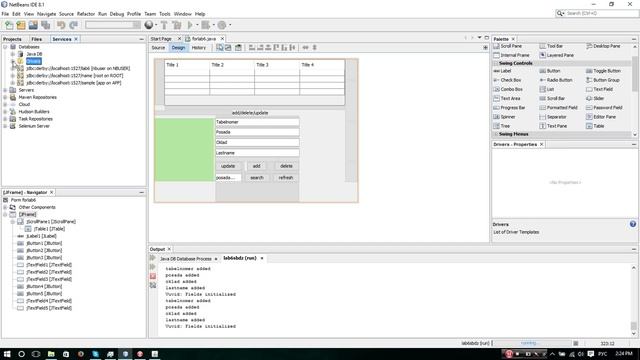Pick the Radio Button component in the Palette
This screenshot has width=640, height=360.
pyautogui.click(x=556, y=80)
